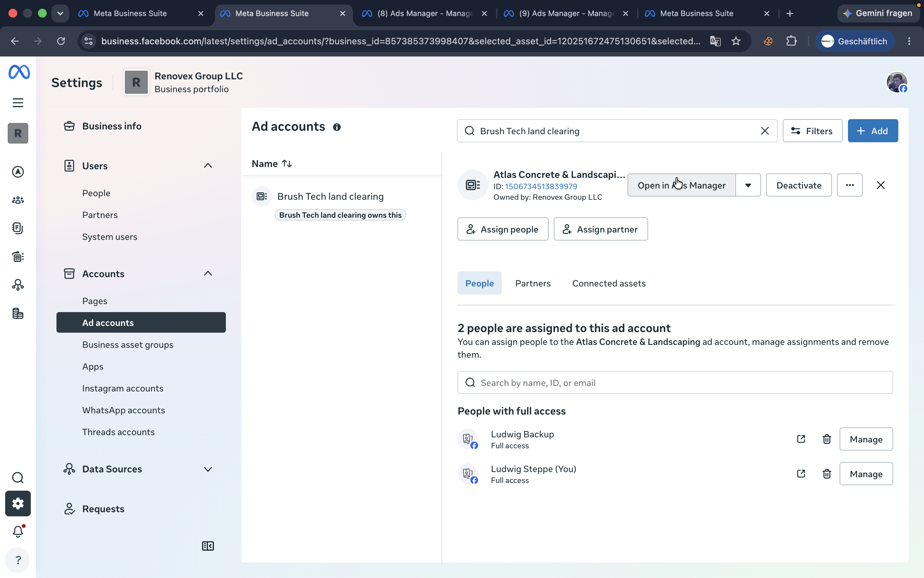Click Open in Ads Manager button
The image size is (924, 578).
681,185
